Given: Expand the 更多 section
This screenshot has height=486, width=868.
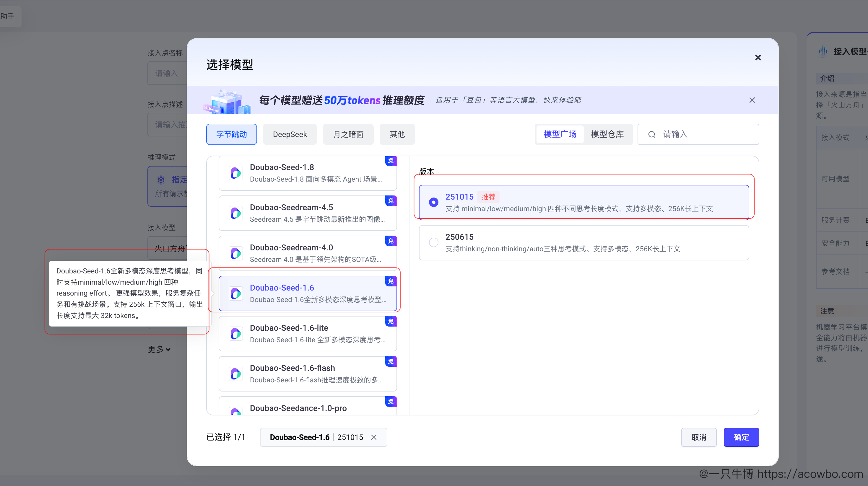Looking at the screenshot, I should [x=159, y=349].
